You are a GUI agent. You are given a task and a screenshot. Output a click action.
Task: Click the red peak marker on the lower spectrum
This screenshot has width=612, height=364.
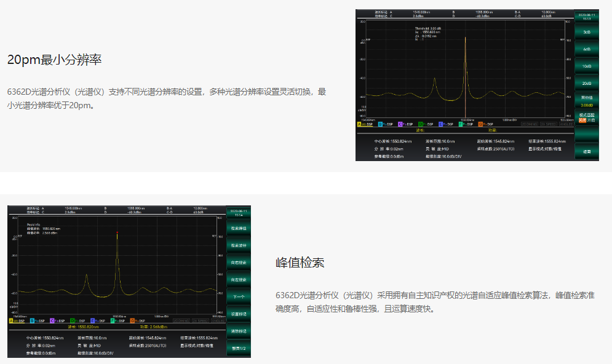click(117, 232)
